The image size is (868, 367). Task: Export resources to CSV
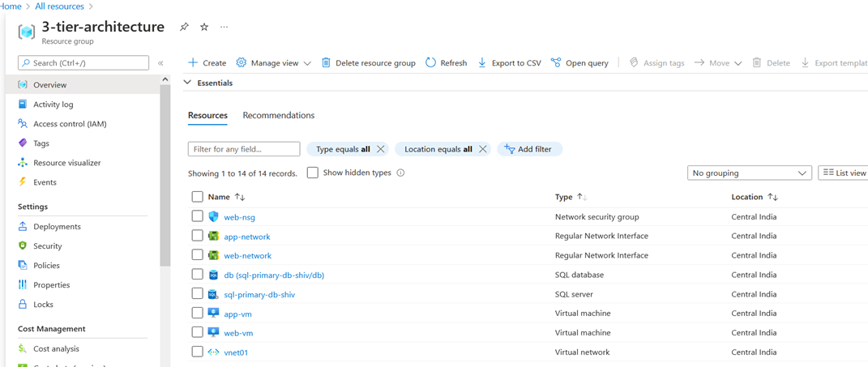(x=509, y=63)
